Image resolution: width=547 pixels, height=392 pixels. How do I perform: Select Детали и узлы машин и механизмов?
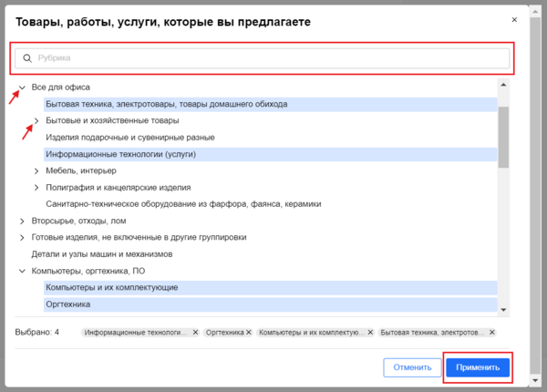click(102, 254)
